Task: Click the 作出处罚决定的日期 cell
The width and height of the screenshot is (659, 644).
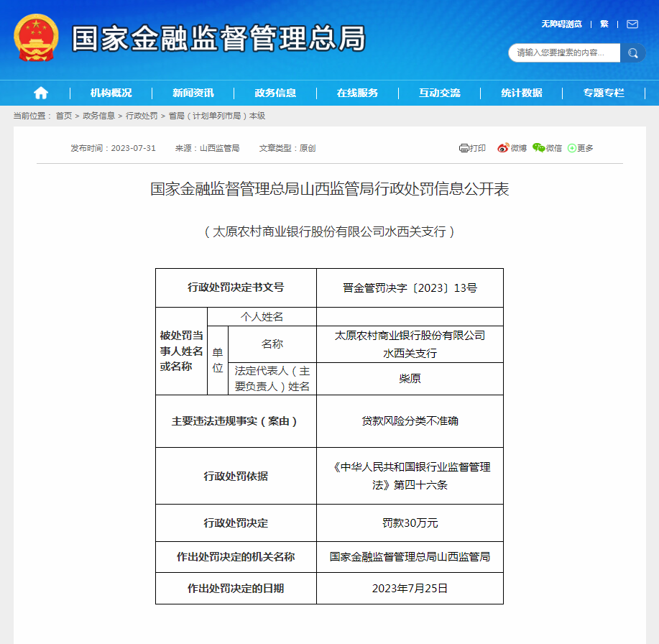Action: (236, 589)
